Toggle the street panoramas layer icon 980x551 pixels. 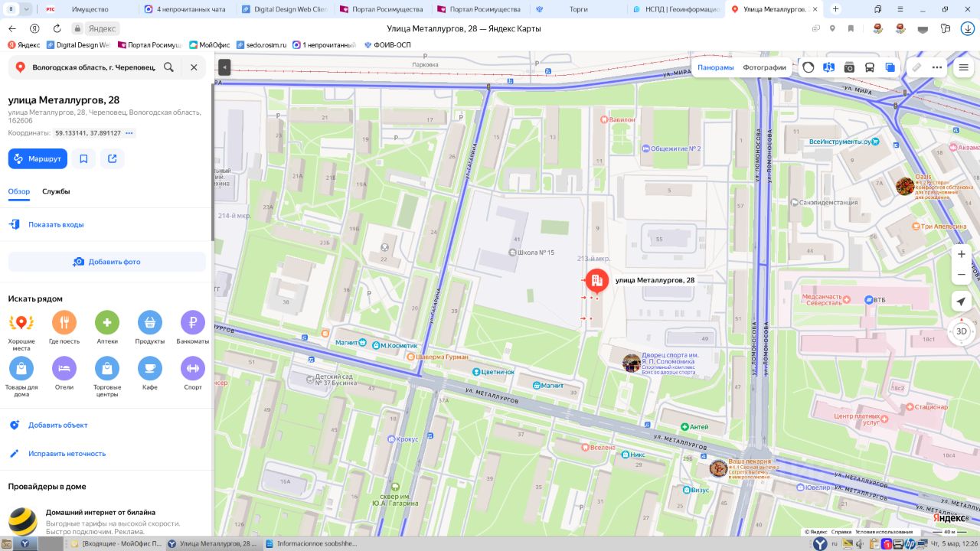(828, 67)
